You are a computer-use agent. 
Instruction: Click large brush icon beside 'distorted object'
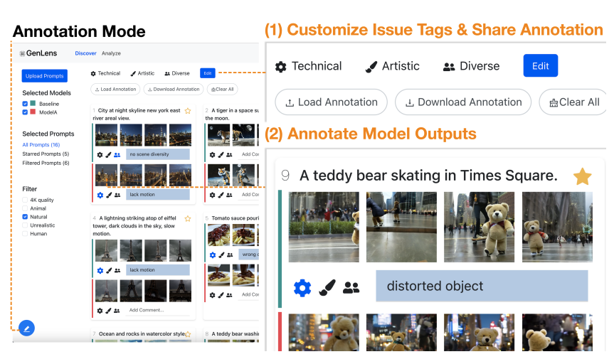(327, 288)
